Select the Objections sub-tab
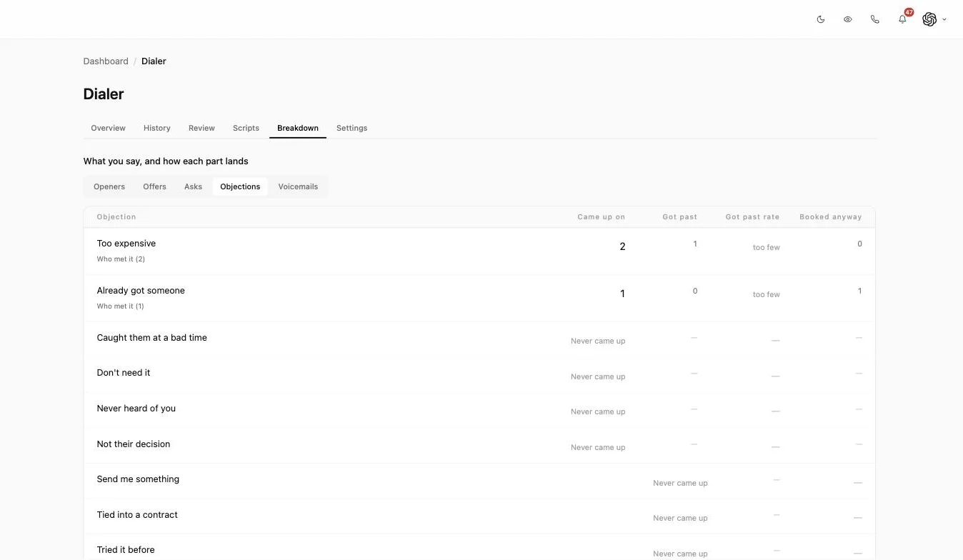 click(x=240, y=186)
